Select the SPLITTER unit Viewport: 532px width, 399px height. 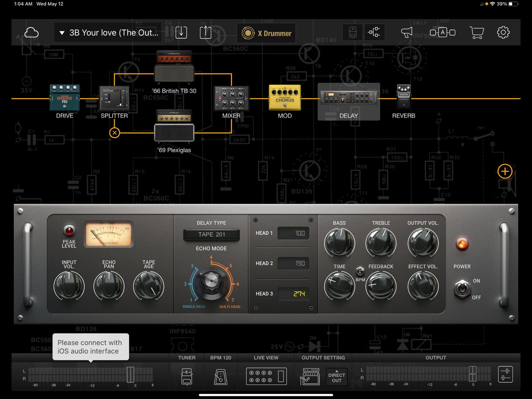pyautogui.click(x=114, y=98)
